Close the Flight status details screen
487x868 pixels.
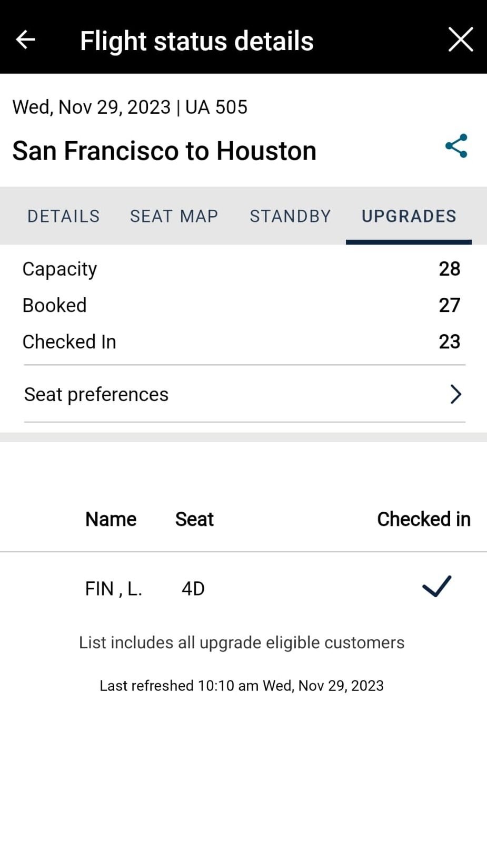[x=460, y=40]
